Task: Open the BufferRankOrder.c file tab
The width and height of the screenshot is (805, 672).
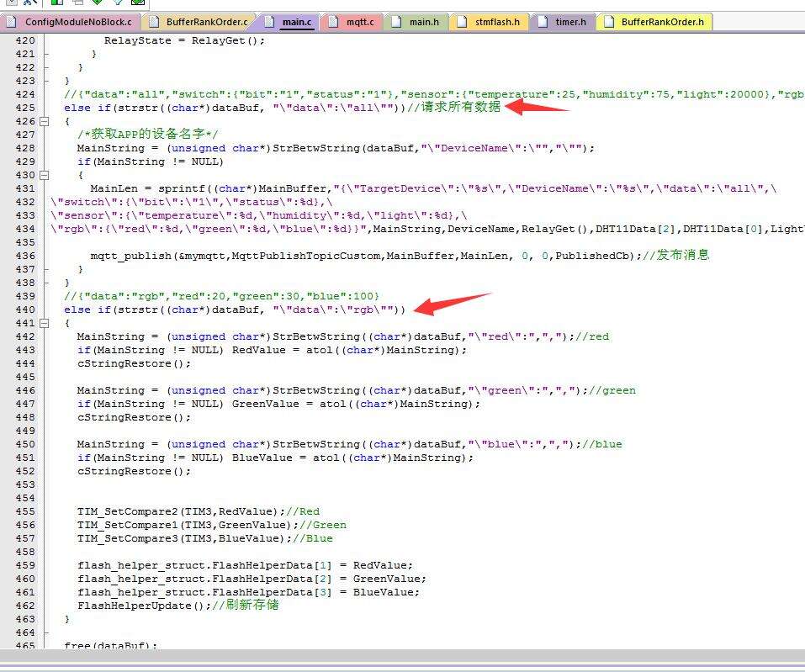Action: (x=207, y=22)
